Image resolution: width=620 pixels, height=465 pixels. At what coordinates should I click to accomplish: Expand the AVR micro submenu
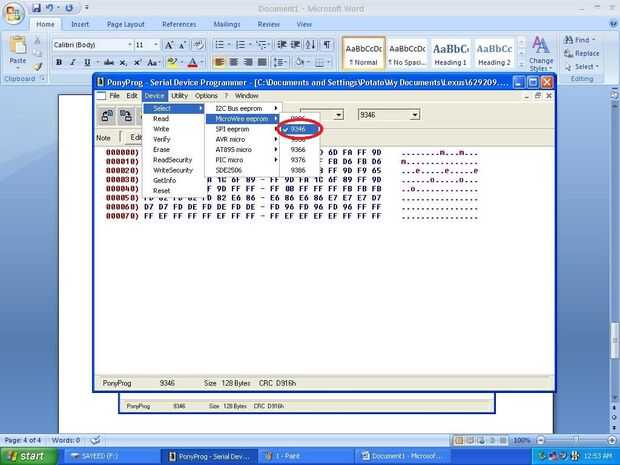[x=243, y=139]
